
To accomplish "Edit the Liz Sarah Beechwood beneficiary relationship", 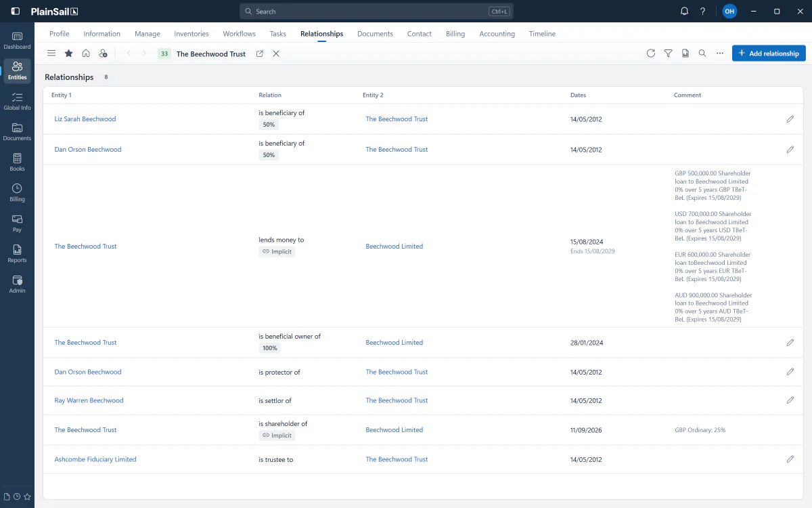I will click(x=790, y=119).
